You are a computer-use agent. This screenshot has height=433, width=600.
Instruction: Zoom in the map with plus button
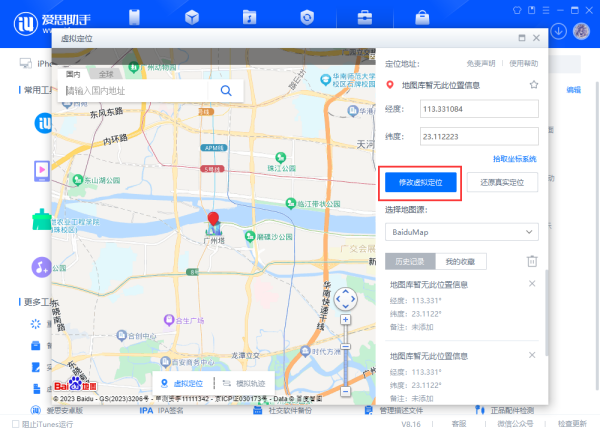click(x=346, y=320)
